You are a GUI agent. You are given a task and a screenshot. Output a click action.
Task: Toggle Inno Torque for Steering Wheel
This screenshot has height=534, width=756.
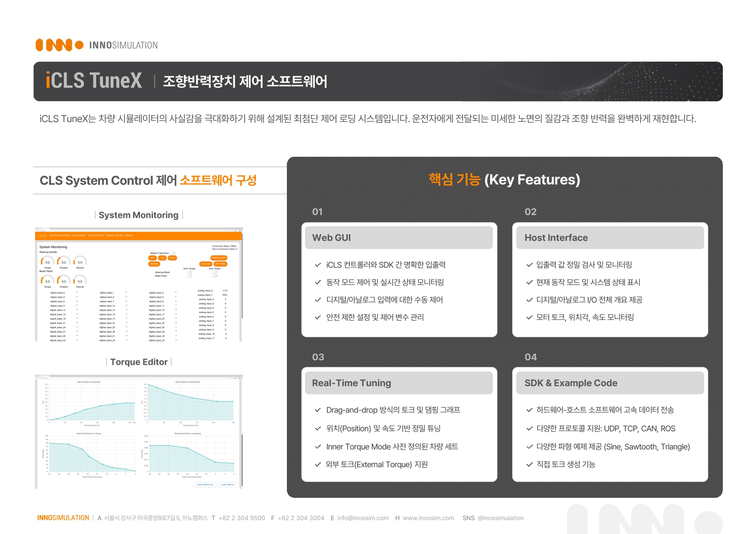215,272
